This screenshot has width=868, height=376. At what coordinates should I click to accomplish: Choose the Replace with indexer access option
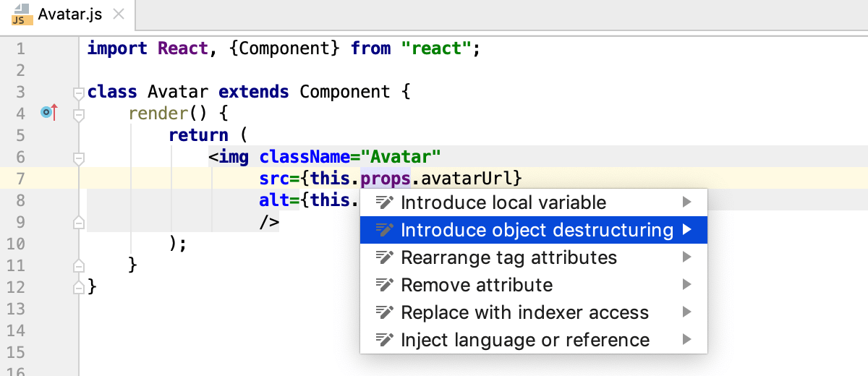[x=524, y=313]
